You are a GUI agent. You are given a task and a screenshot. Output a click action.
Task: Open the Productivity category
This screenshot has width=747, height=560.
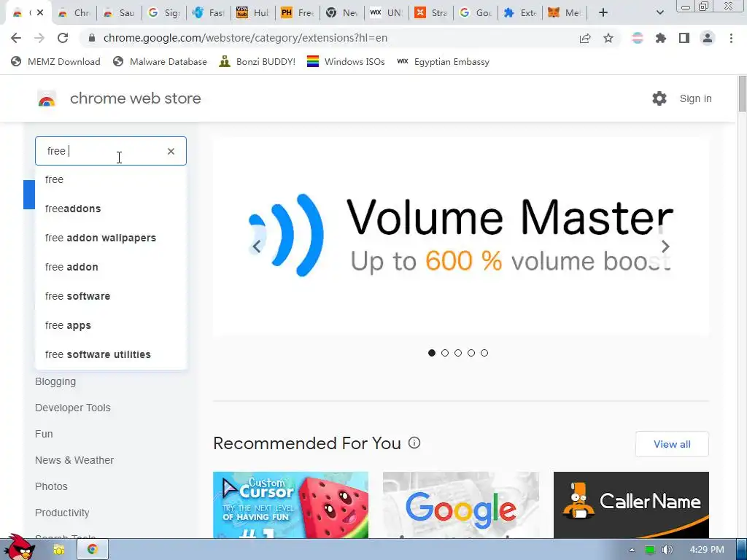click(62, 513)
